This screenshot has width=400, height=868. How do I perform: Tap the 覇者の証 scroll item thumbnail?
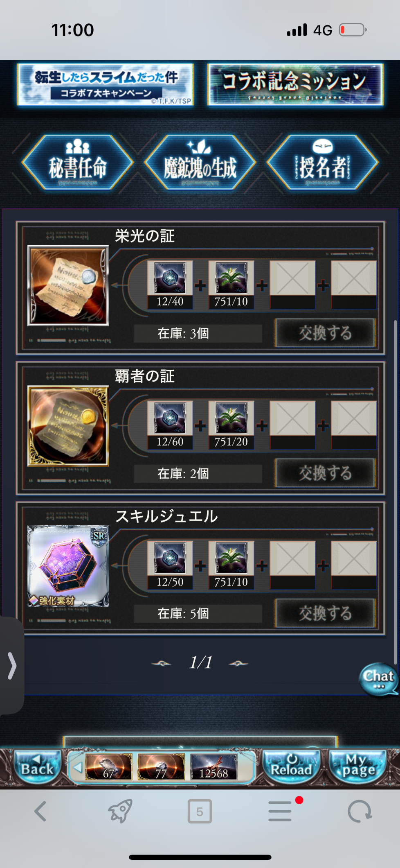pos(68,426)
